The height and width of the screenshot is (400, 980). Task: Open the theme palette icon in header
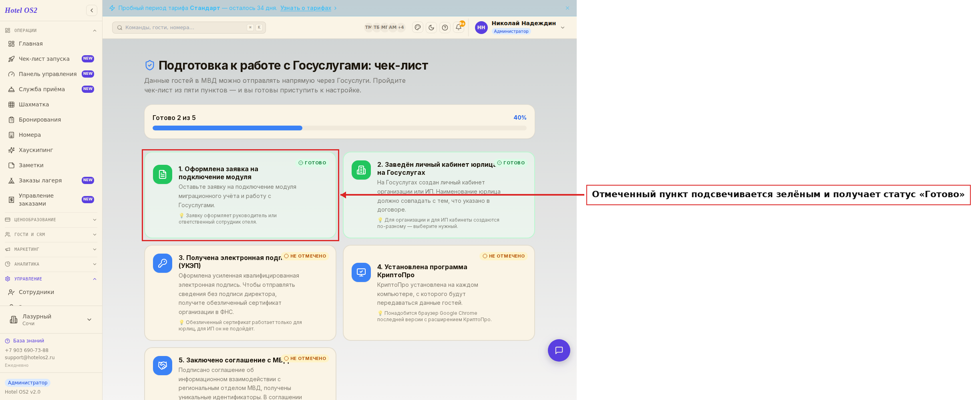click(x=418, y=28)
